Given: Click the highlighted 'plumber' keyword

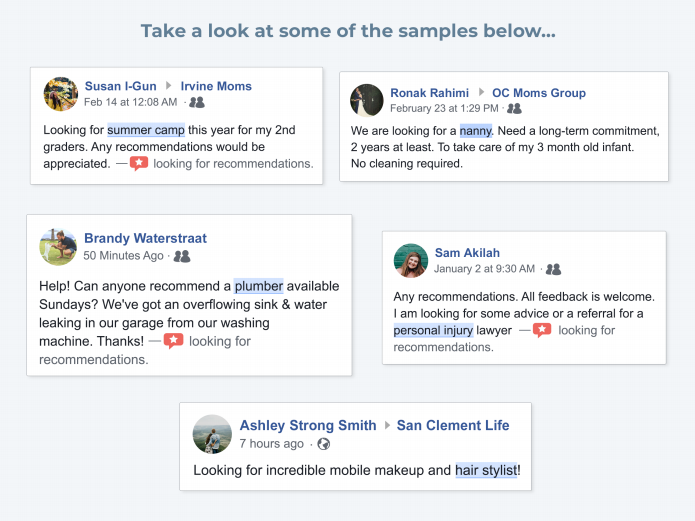Looking at the screenshot, I should 258,286.
